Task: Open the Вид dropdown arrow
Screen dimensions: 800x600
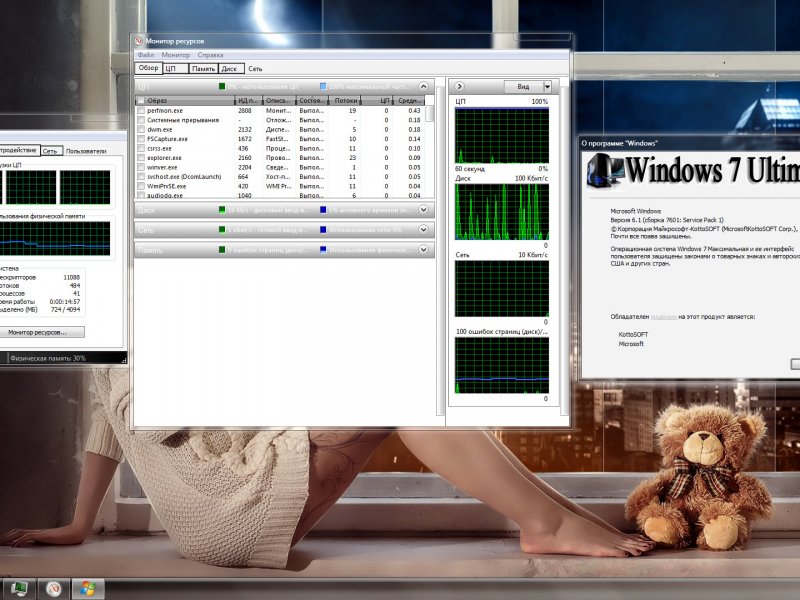Action: tap(547, 87)
